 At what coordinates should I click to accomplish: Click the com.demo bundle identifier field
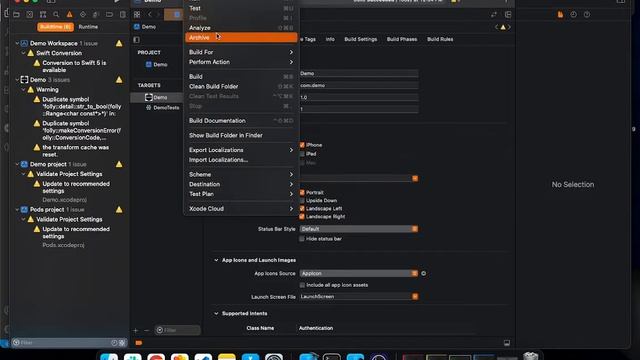click(359, 85)
